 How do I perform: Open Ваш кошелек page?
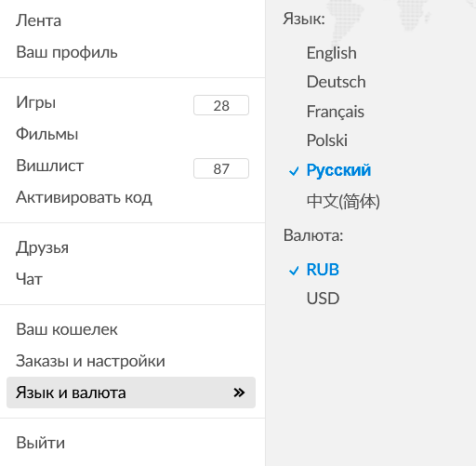(67, 329)
